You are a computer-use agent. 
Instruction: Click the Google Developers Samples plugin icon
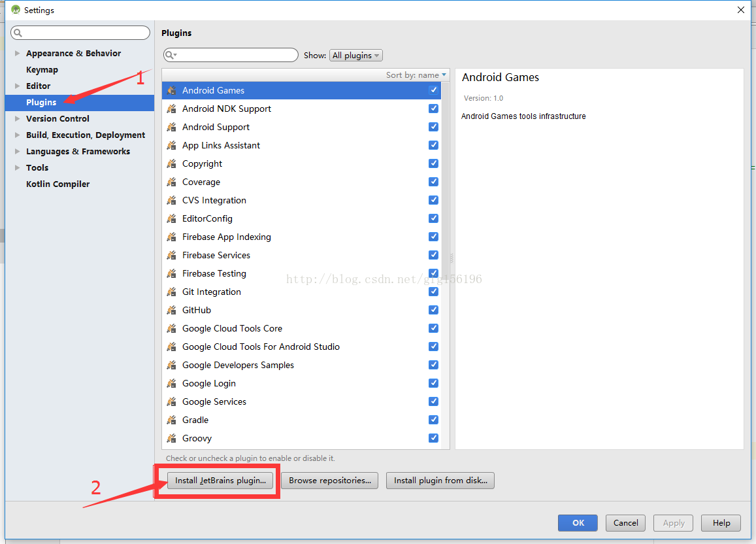pyautogui.click(x=171, y=365)
